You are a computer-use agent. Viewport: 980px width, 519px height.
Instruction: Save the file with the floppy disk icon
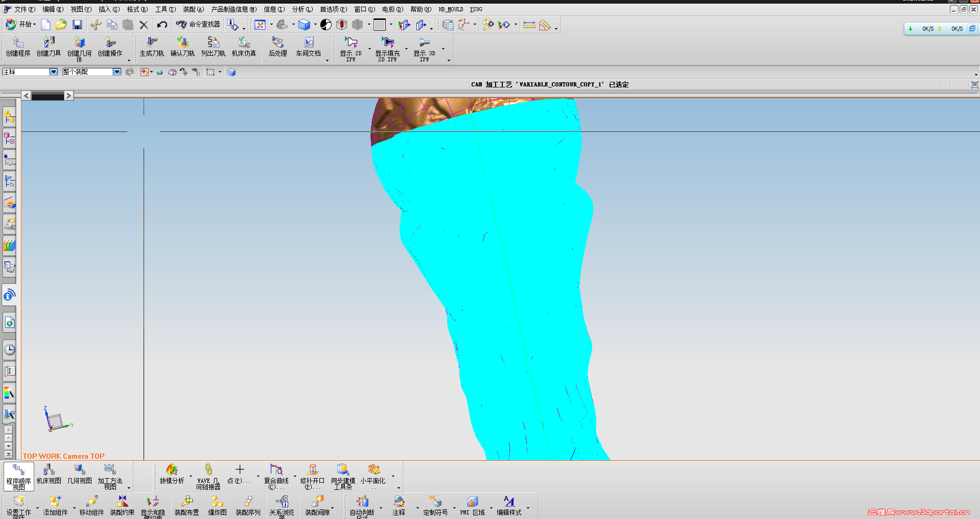[x=77, y=25]
